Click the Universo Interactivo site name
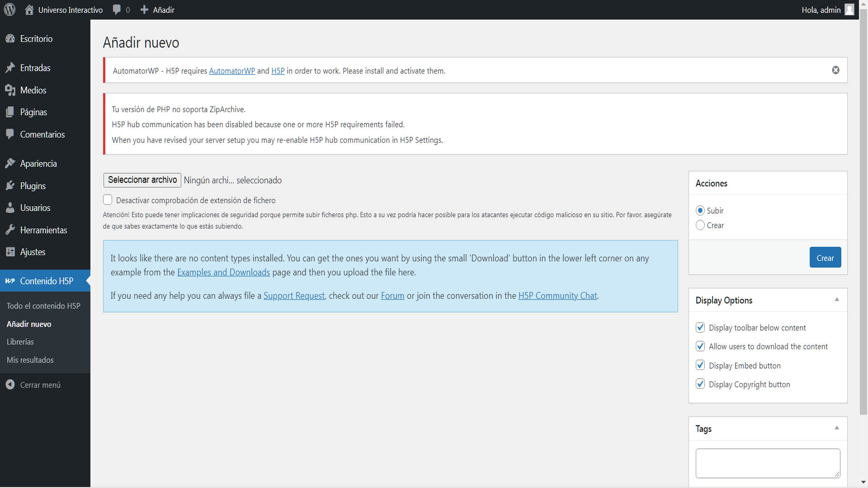Image resolution: width=868 pixels, height=488 pixels. click(71, 10)
